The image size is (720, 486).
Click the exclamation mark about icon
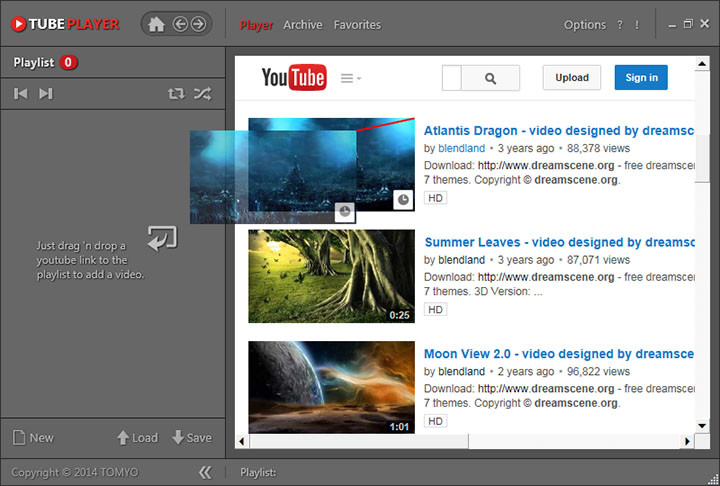(x=637, y=25)
